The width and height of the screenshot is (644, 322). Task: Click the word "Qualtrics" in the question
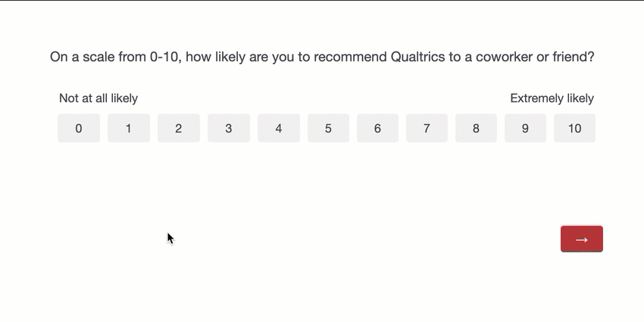click(419, 57)
